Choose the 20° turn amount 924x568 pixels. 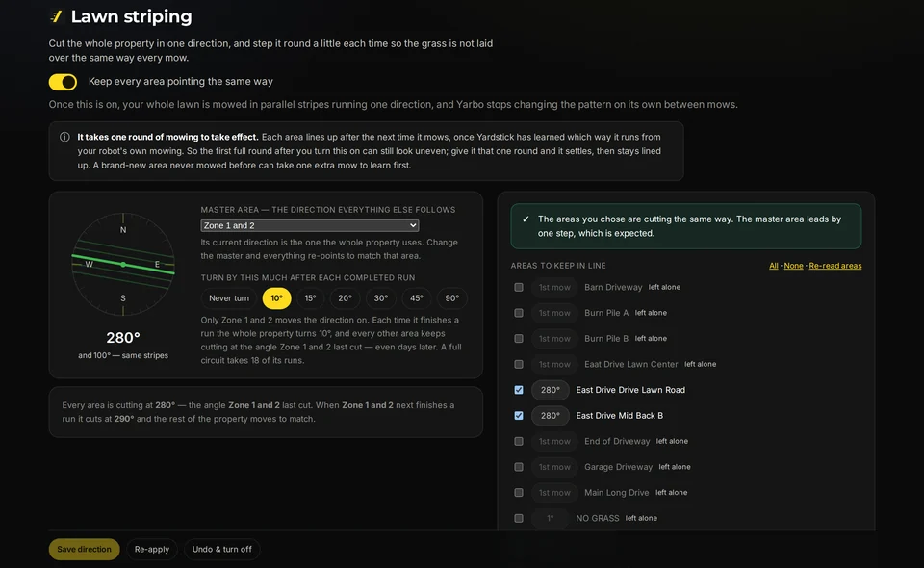(346, 298)
